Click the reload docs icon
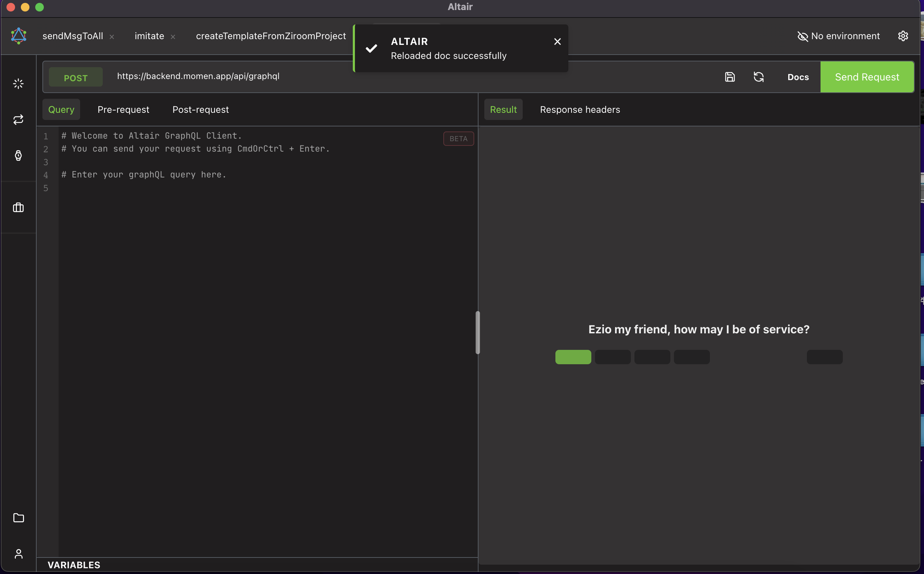Image resolution: width=924 pixels, height=574 pixels. pyautogui.click(x=758, y=77)
